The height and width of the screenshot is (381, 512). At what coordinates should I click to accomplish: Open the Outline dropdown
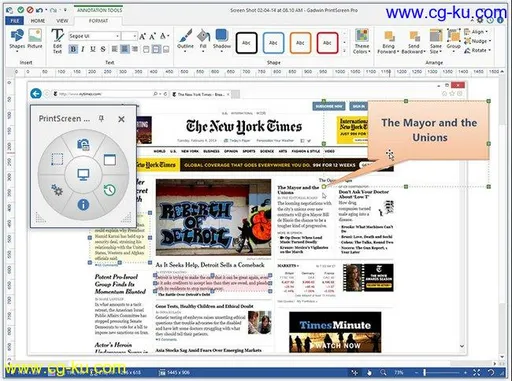185,40
